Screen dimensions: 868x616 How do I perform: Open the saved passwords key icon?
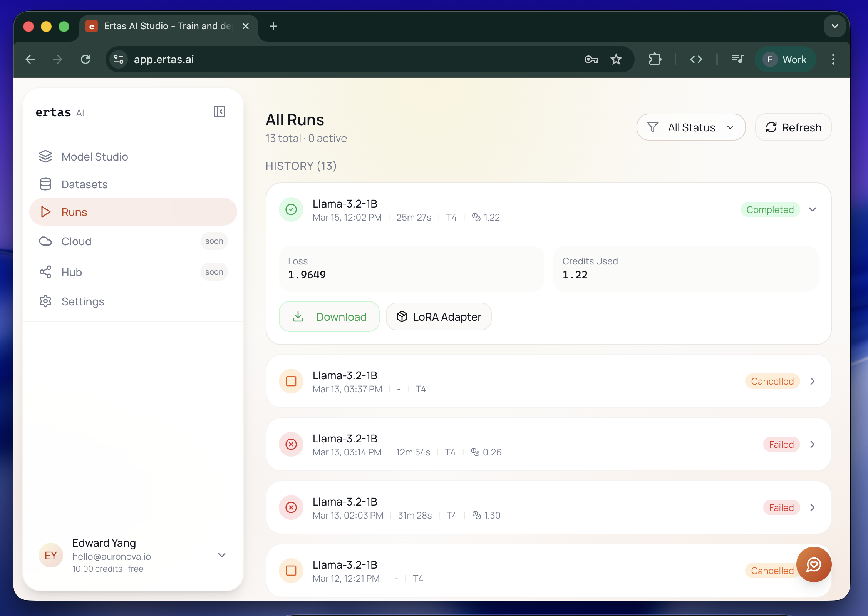(592, 59)
